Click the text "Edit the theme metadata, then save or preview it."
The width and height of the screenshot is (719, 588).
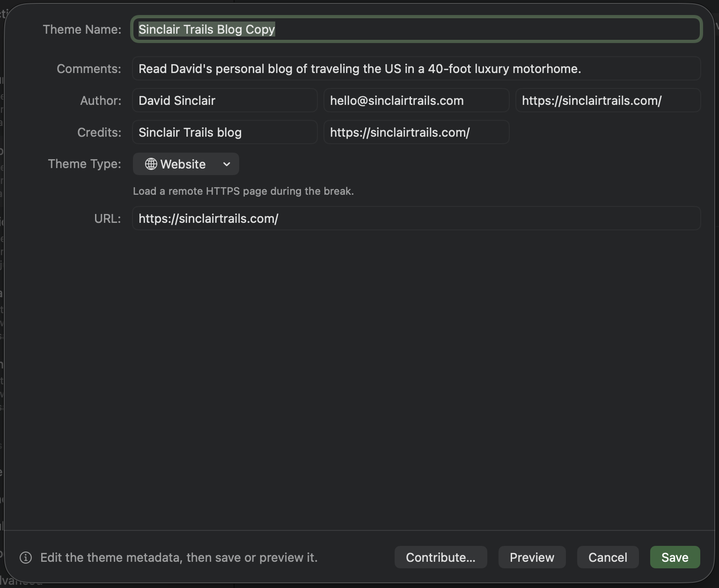tap(179, 558)
